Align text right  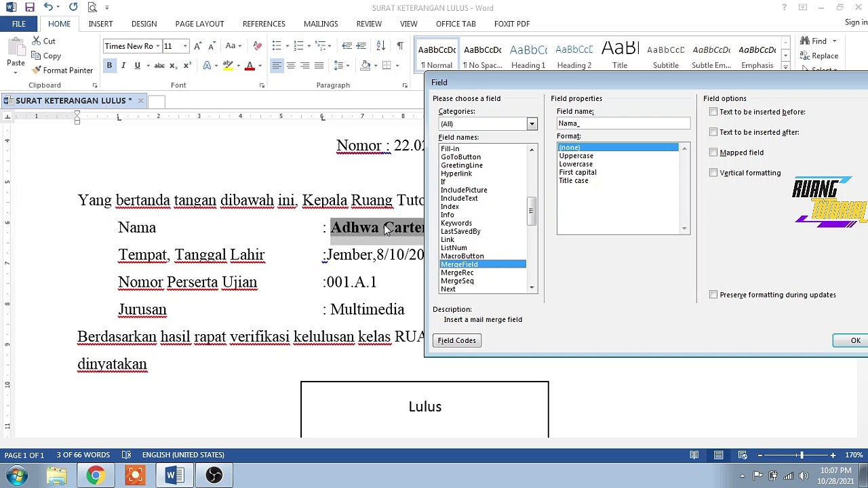coord(304,66)
